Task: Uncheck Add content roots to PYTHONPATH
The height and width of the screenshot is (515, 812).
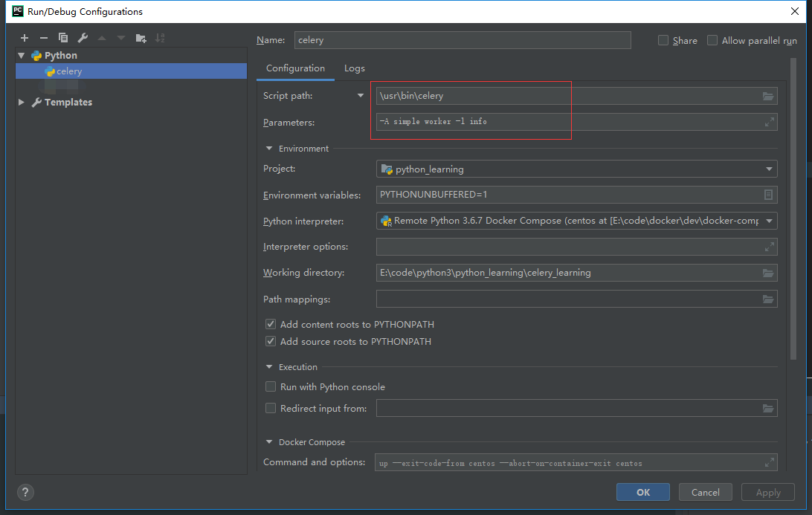Action: pyautogui.click(x=271, y=324)
